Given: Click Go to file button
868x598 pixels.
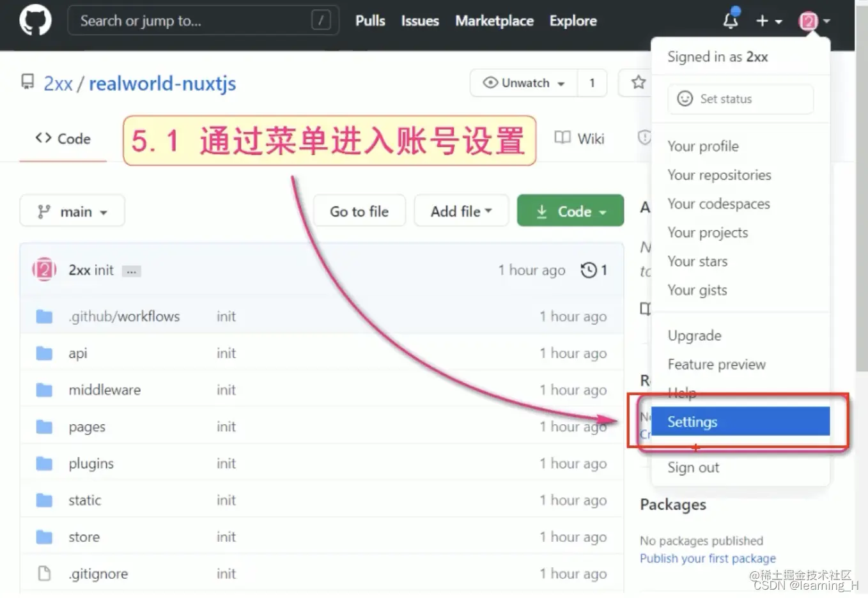Looking at the screenshot, I should (x=359, y=211).
